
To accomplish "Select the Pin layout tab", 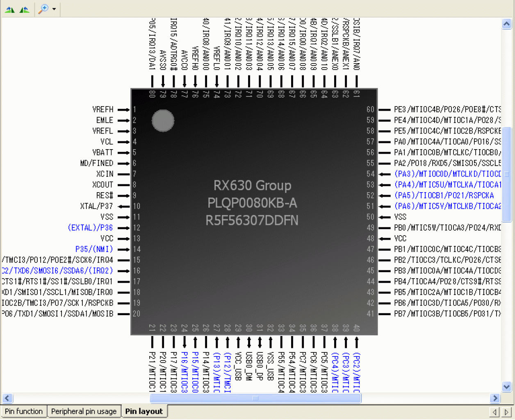I will pyautogui.click(x=144, y=411).
